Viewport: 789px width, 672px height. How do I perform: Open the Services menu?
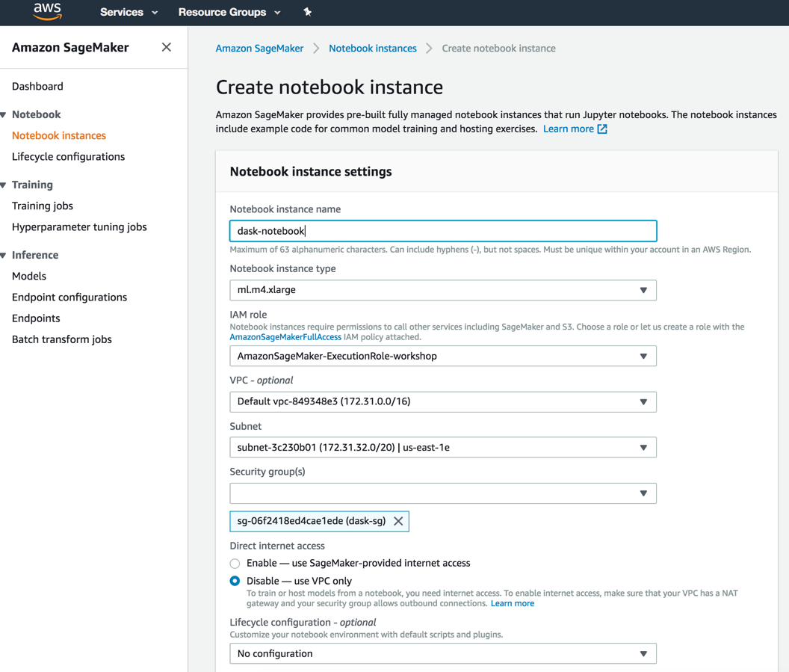pos(129,12)
